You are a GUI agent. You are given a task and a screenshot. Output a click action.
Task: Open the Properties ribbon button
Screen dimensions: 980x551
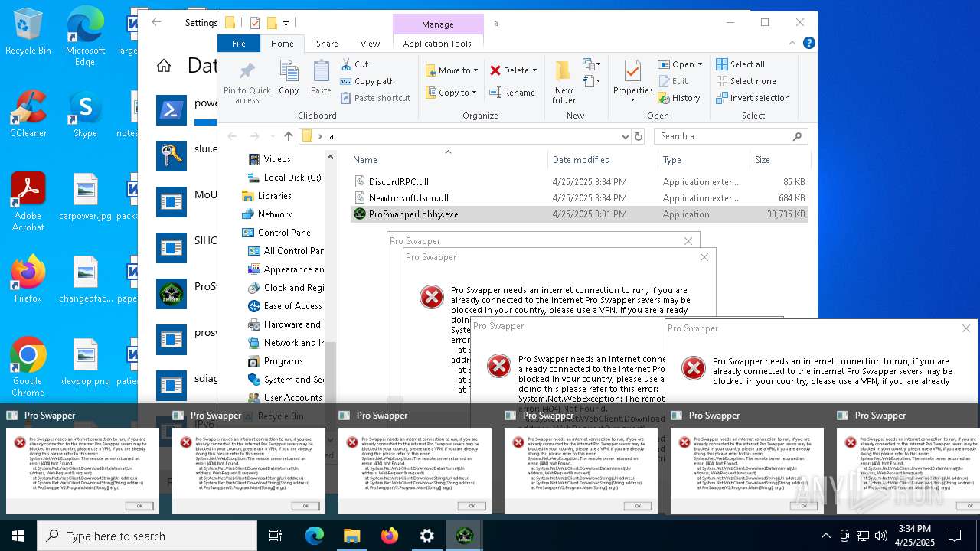point(632,82)
